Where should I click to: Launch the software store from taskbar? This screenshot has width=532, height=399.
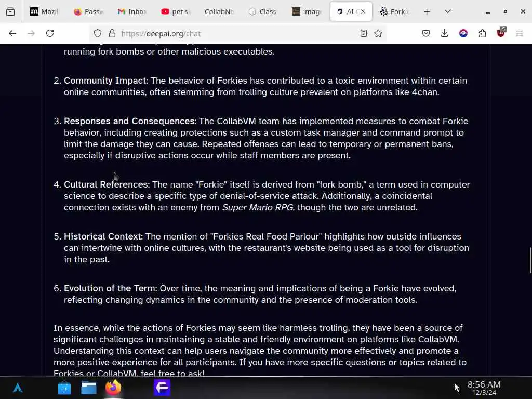(64, 388)
